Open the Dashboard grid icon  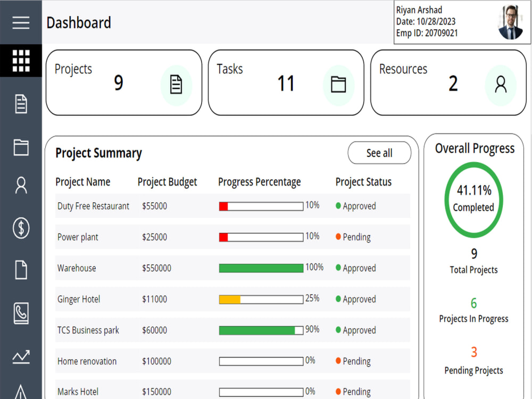(x=21, y=61)
